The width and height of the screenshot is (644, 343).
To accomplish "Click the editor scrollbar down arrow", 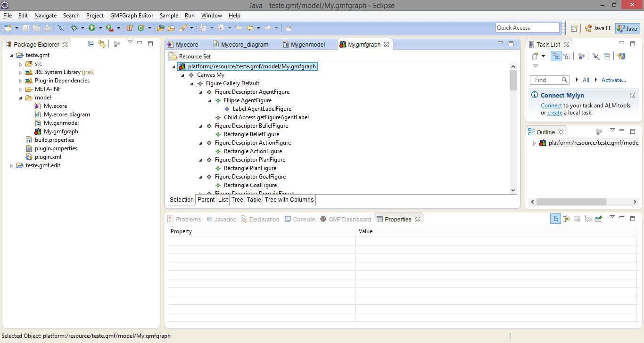I will (513, 190).
